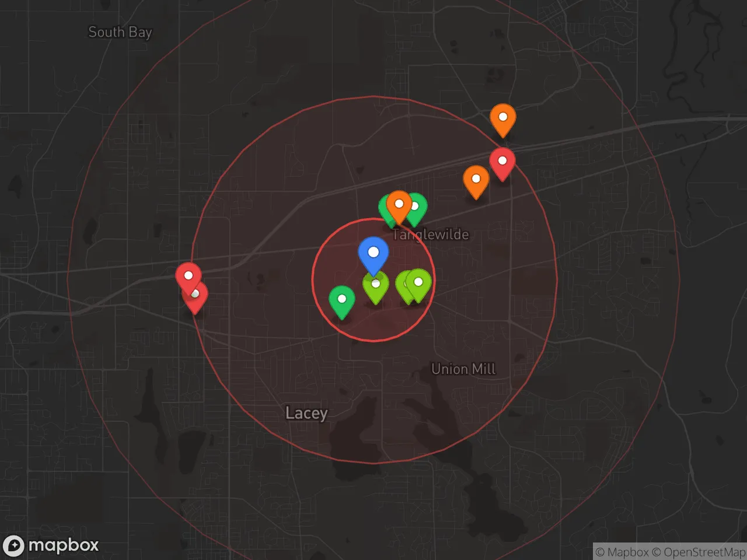
Task: Select the green pin southwest of blue marker
Action: tap(341, 300)
